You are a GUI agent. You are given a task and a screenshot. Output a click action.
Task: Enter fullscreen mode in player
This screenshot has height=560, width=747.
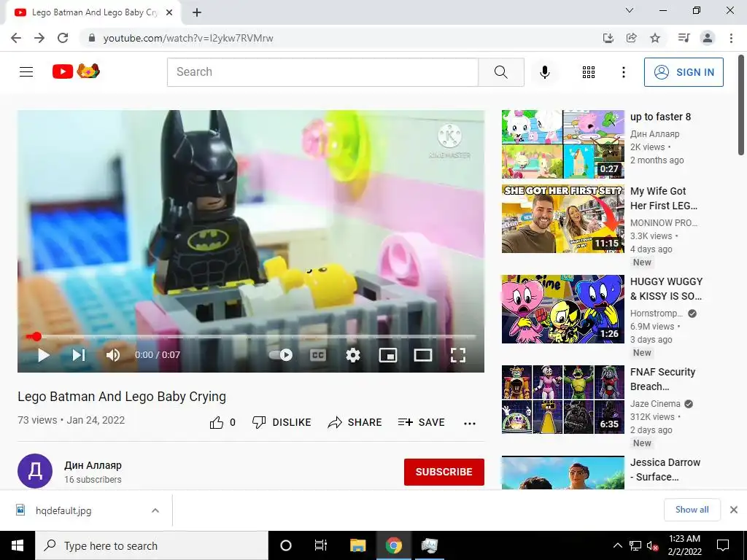458,355
